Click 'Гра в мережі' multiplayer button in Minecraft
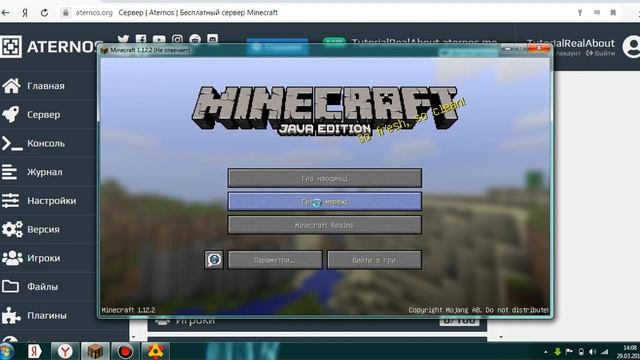 [324, 202]
